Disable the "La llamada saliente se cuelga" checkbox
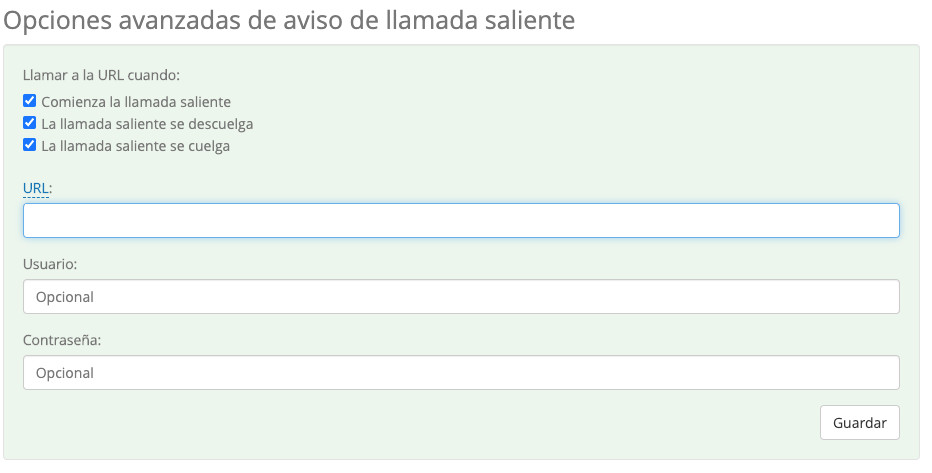932x473 pixels. click(30, 145)
